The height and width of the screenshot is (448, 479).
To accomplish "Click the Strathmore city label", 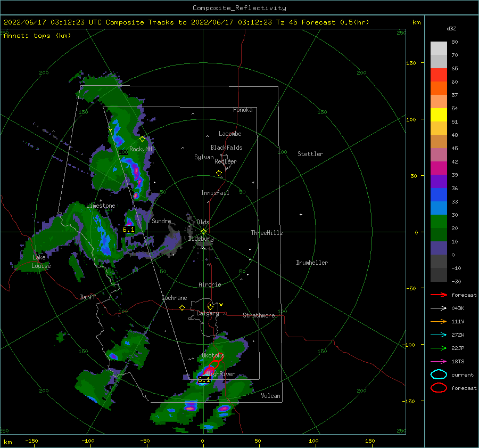I will 259,315.
